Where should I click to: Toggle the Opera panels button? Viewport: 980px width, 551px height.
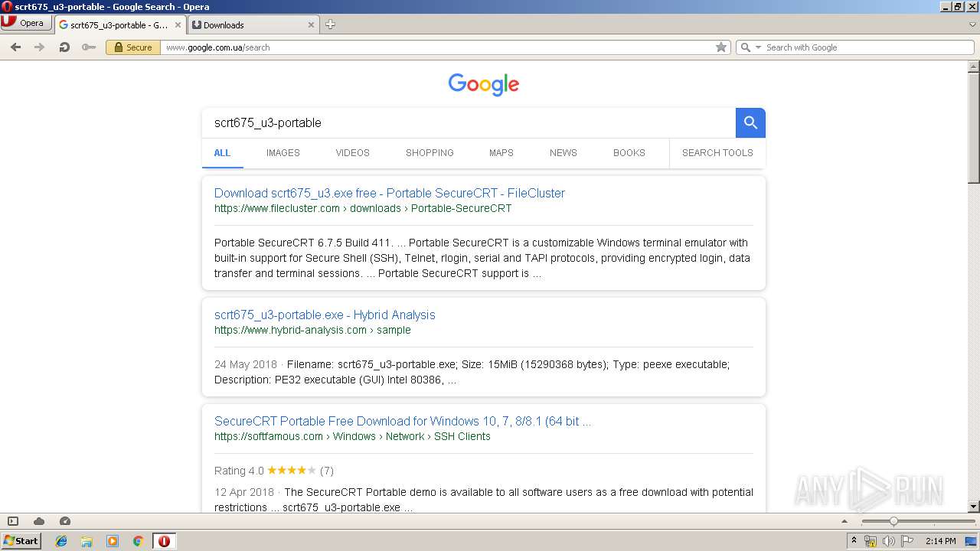click(13, 521)
